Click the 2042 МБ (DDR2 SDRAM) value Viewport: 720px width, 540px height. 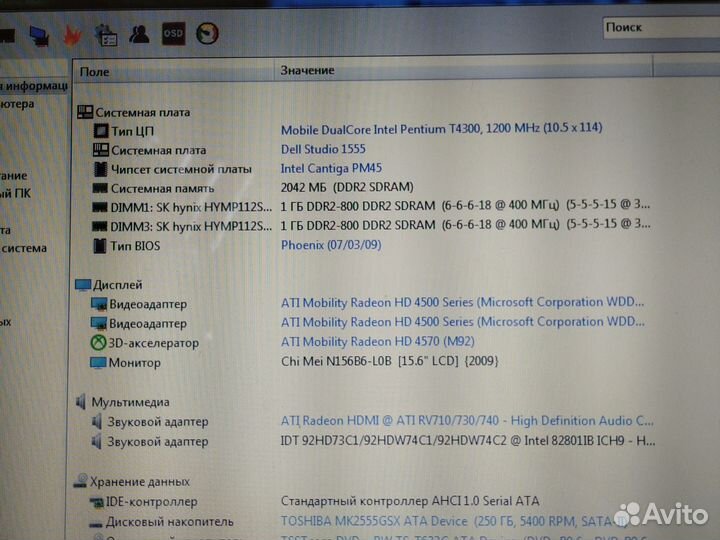pyautogui.click(x=347, y=187)
